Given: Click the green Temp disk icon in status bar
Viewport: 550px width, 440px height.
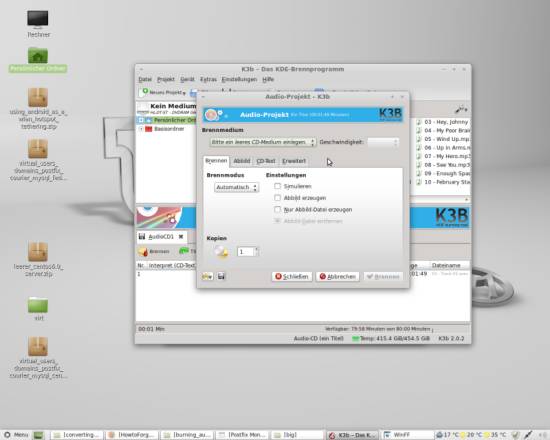Looking at the screenshot, I should pyautogui.click(x=355, y=339).
